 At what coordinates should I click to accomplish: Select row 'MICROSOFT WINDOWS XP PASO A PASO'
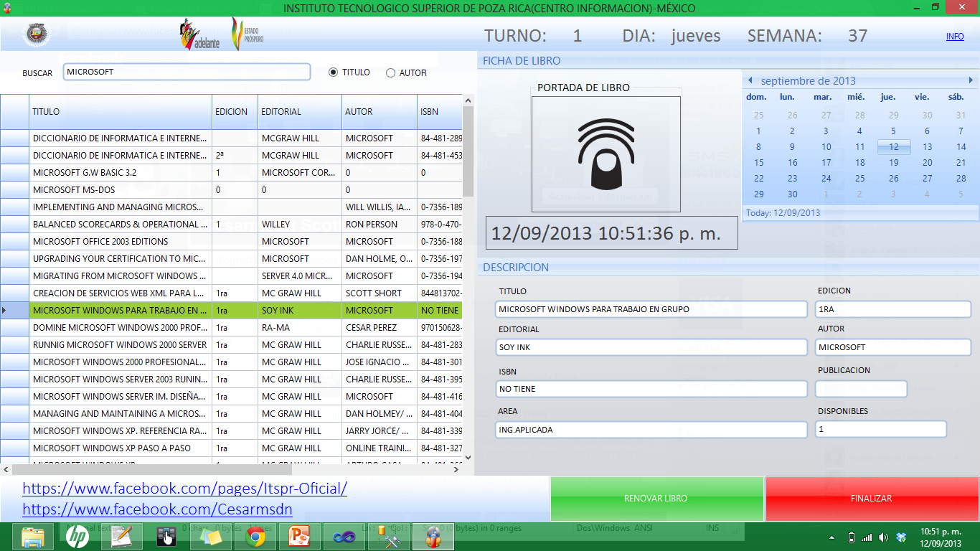point(231,448)
